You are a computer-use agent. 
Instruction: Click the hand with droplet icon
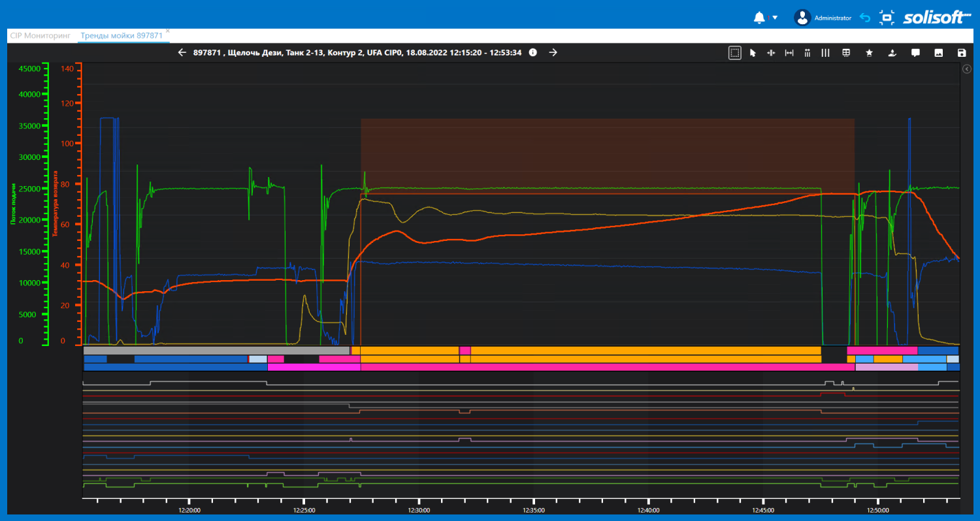click(892, 53)
